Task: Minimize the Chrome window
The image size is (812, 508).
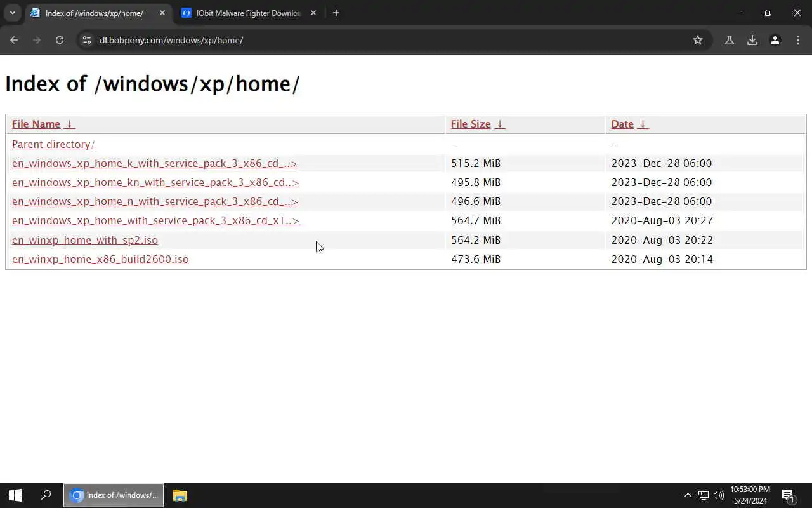Action: pos(739,13)
